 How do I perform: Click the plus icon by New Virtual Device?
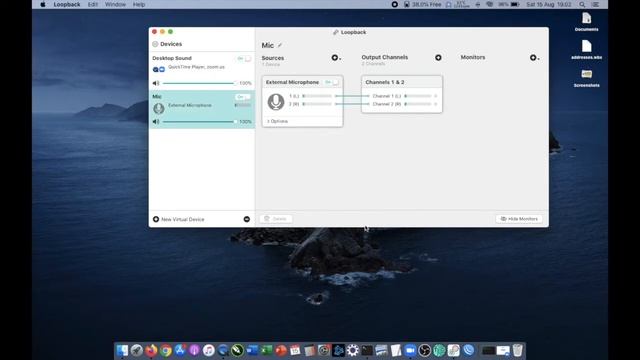156,219
